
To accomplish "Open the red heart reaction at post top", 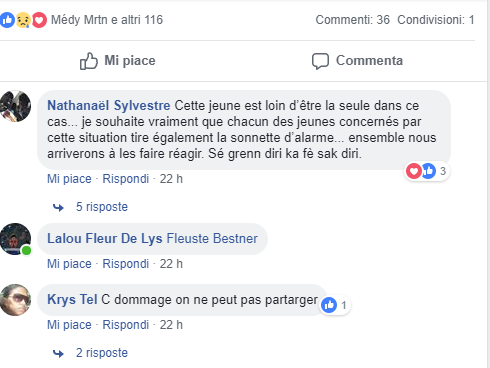I will [x=39, y=20].
